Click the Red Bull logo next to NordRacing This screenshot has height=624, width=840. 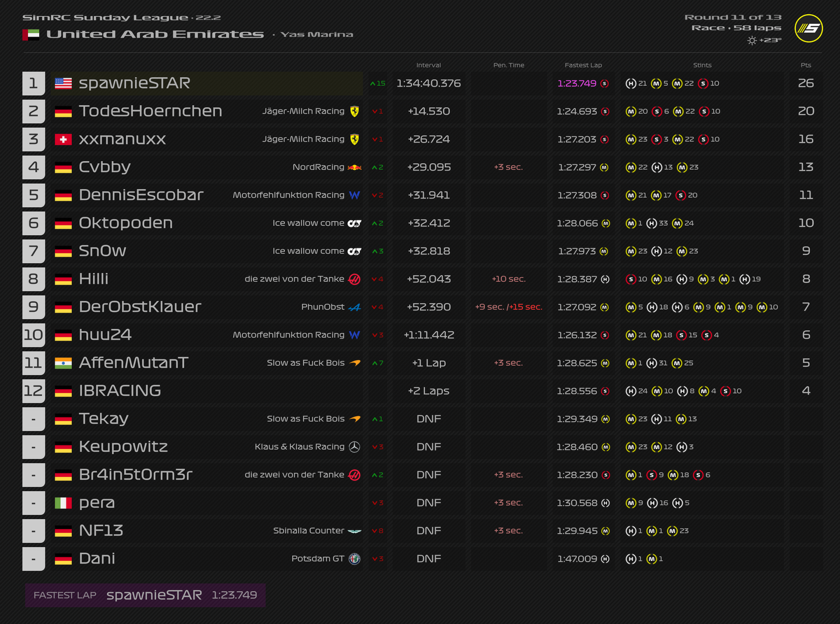click(355, 167)
